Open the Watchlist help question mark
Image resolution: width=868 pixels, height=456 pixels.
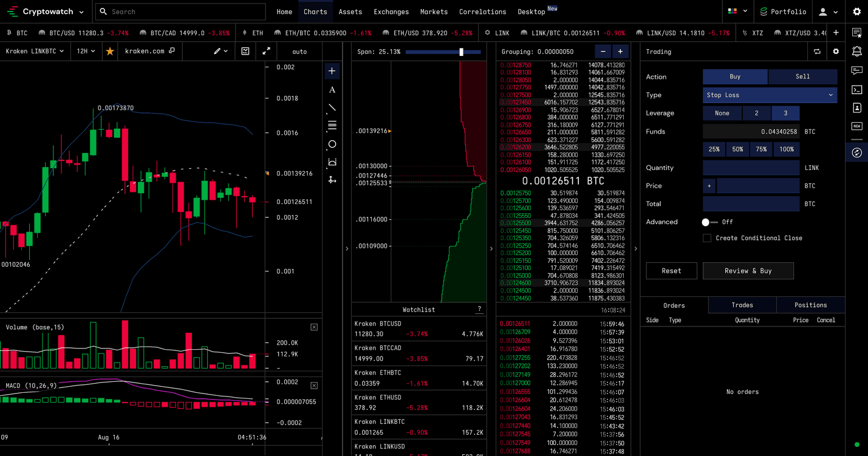tap(479, 310)
